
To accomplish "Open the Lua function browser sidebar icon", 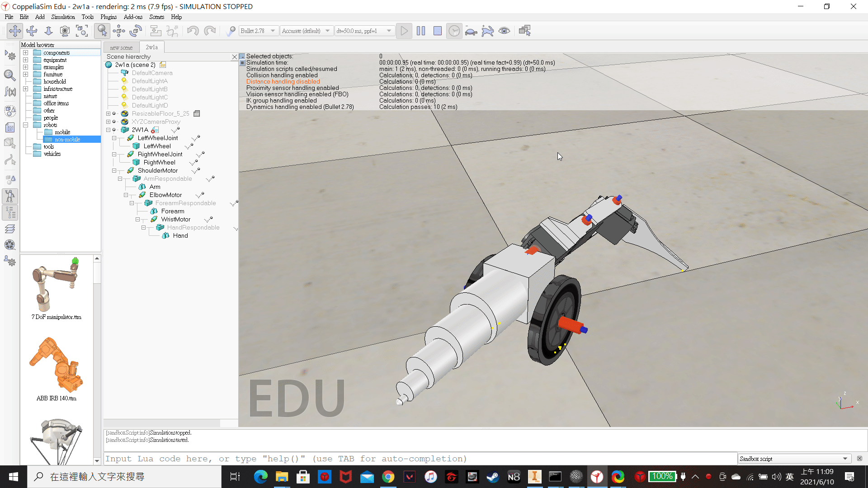I will click(10, 92).
